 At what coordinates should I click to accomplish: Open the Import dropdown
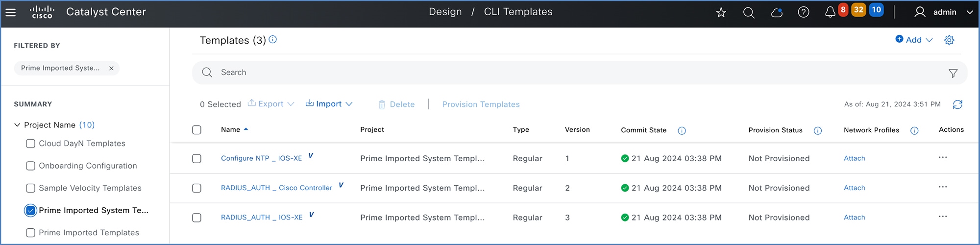(329, 104)
